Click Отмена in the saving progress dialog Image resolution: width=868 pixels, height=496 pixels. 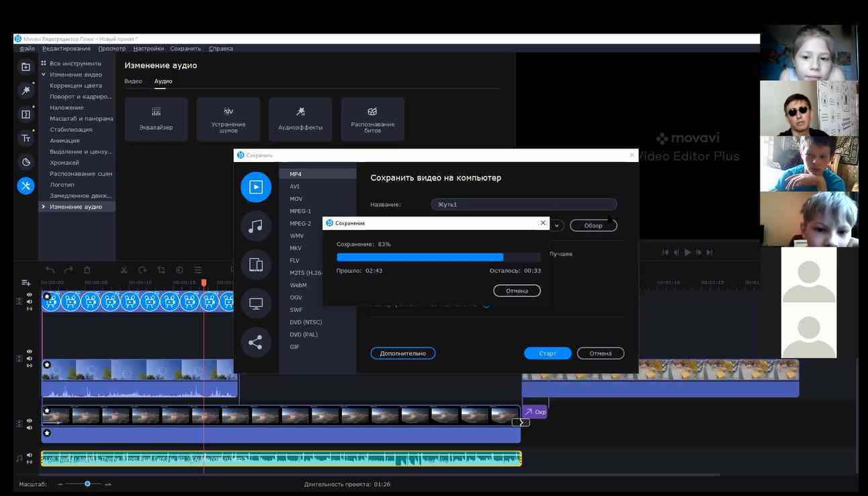tap(517, 291)
